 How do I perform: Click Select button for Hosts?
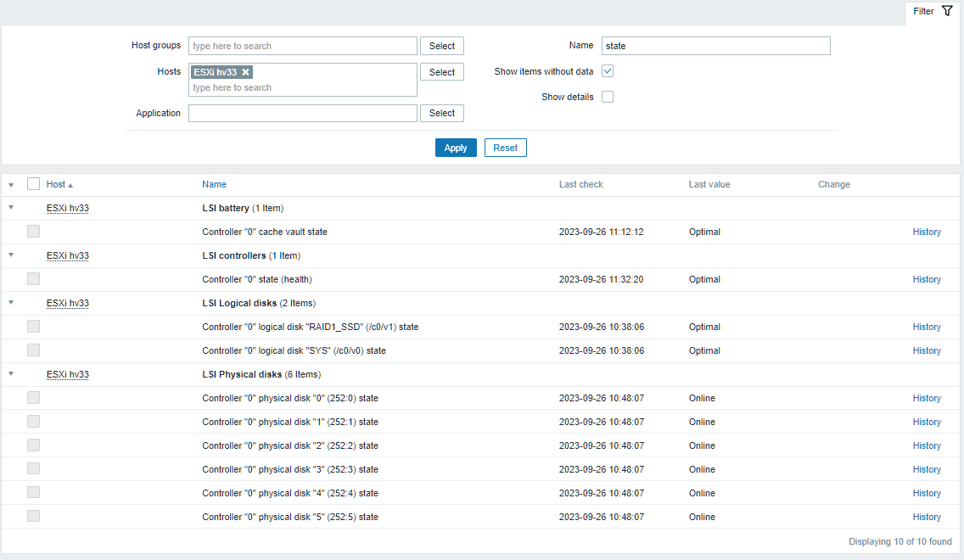441,72
